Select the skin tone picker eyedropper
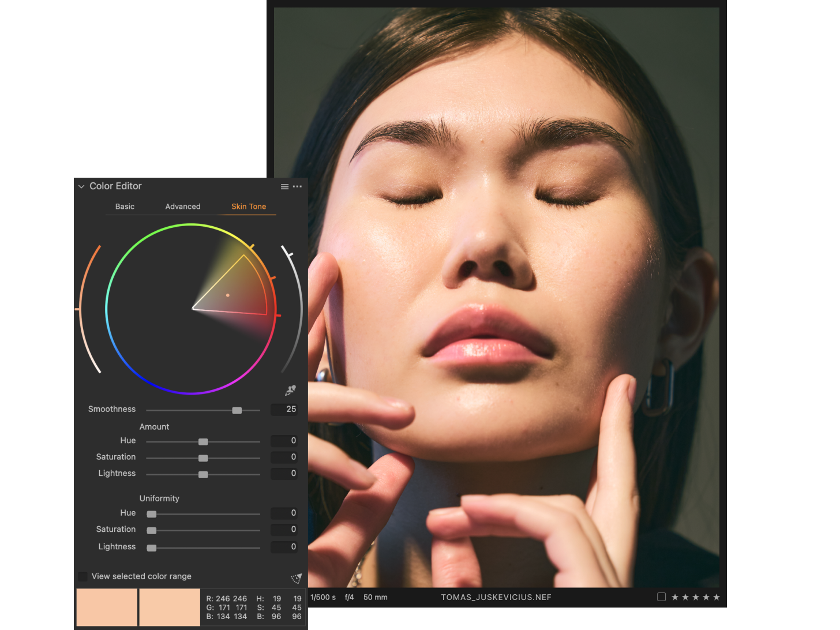Image resolution: width=840 pixels, height=630 pixels. 290,391
